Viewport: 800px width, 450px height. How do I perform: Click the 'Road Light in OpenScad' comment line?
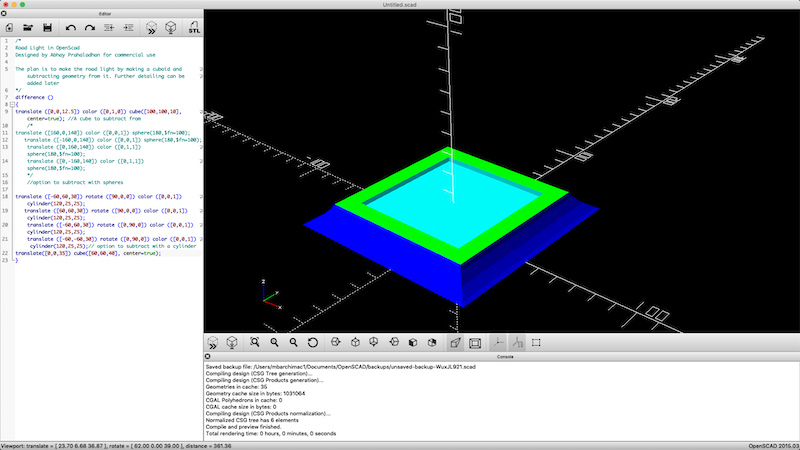(x=47, y=48)
